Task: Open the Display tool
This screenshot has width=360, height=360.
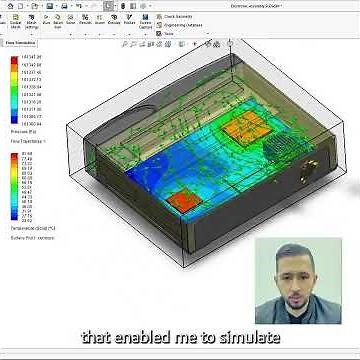Action: tap(114, 20)
